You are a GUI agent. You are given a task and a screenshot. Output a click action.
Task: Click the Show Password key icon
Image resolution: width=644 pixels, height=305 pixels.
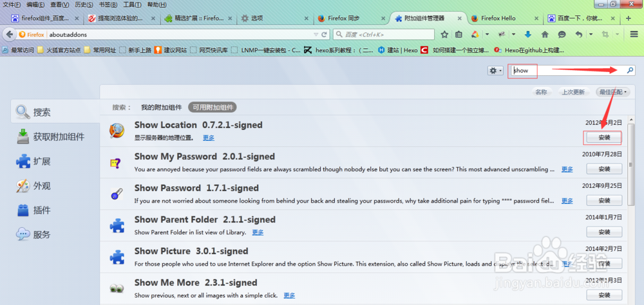click(x=116, y=194)
